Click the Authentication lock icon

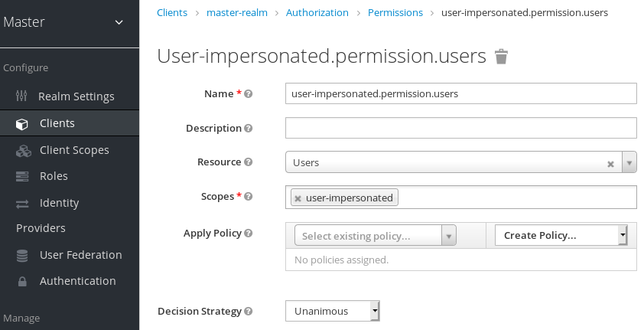[x=22, y=282]
